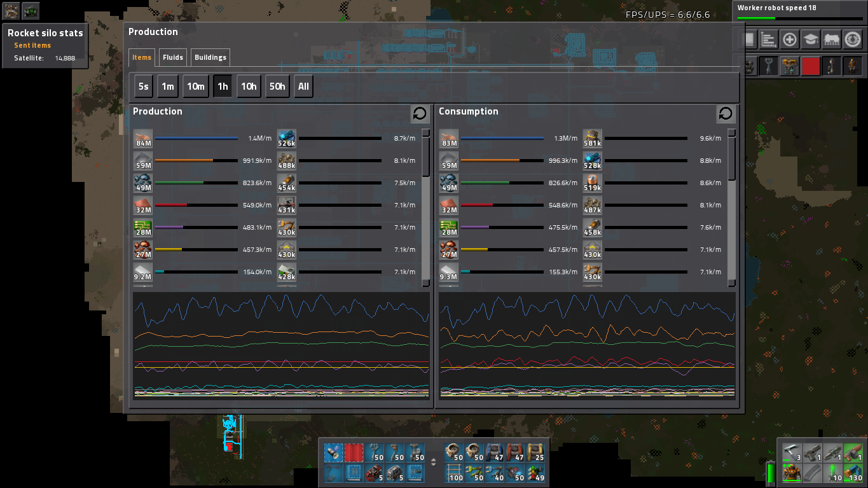
Task: Select the 9.3M item in Consumption
Action: point(449,272)
